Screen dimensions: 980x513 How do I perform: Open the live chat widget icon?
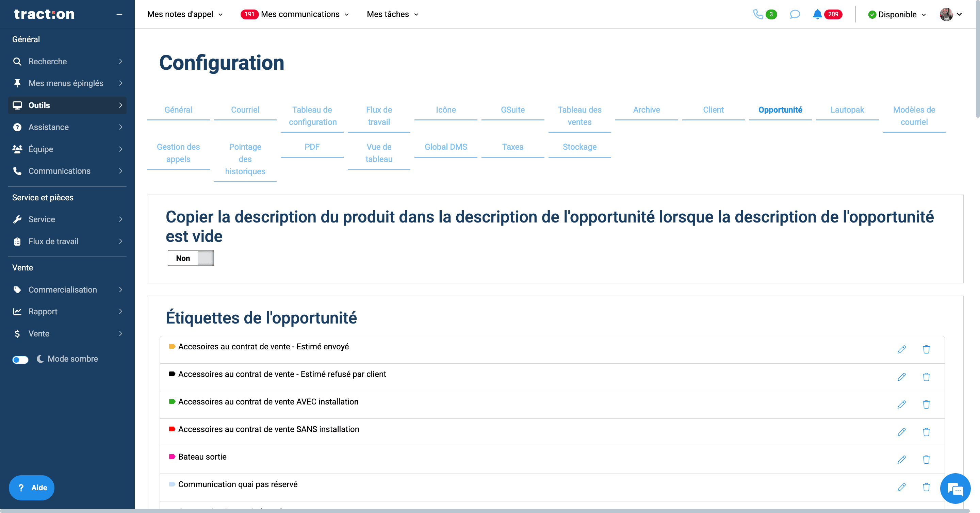pos(955,489)
